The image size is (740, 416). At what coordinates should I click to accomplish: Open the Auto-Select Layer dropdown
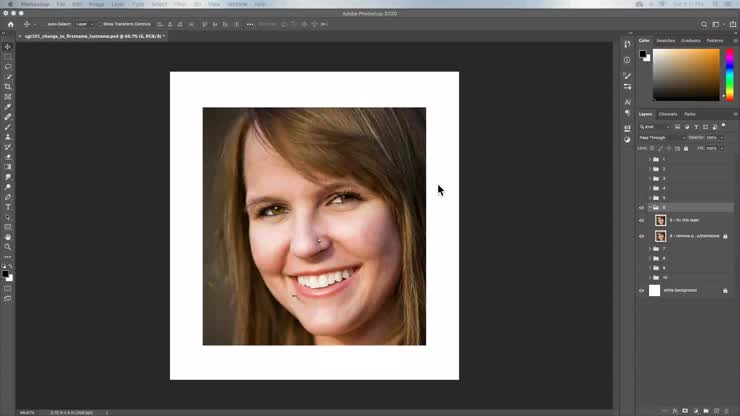84,24
